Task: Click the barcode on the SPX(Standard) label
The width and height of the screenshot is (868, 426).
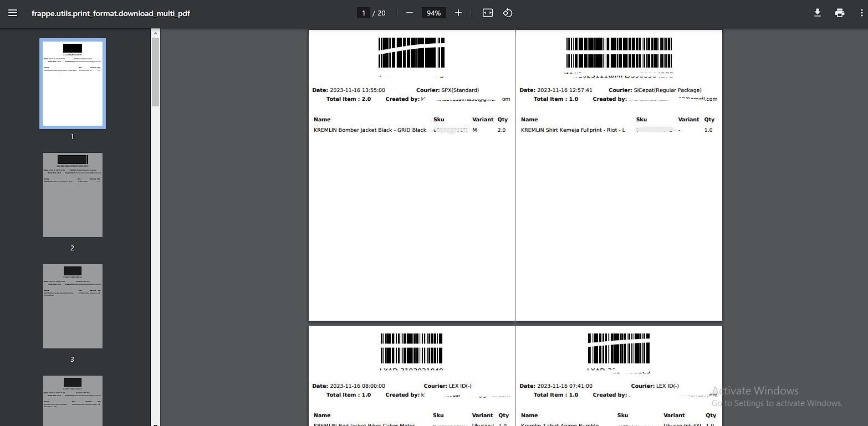Action: [411, 53]
